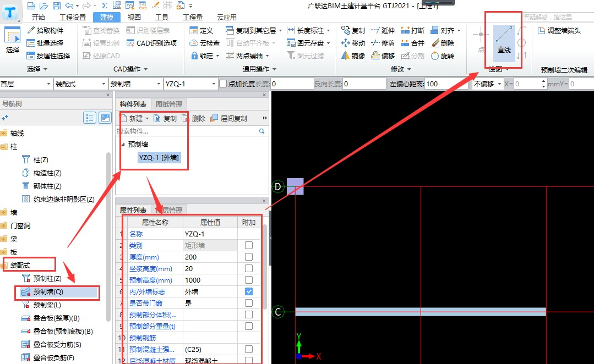
Task: Open the 工程设置 ribbon tab
Action: pos(73,17)
